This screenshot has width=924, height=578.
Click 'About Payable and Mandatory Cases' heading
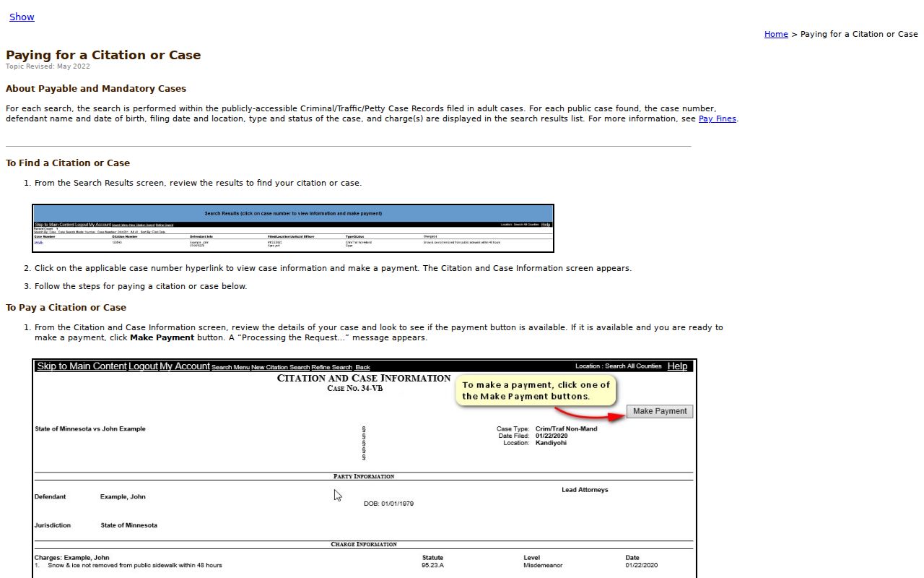96,89
